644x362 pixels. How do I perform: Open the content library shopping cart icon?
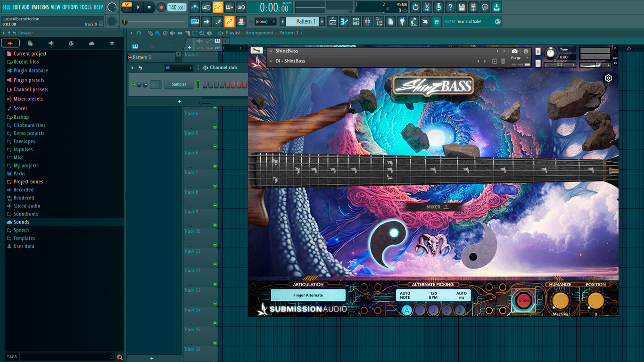coord(437,21)
